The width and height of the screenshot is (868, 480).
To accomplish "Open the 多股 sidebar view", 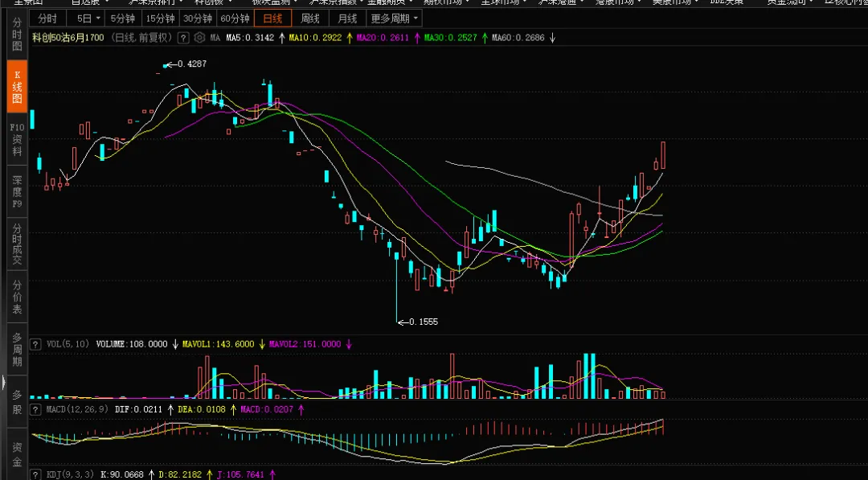I will pyautogui.click(x=17, y=402).
